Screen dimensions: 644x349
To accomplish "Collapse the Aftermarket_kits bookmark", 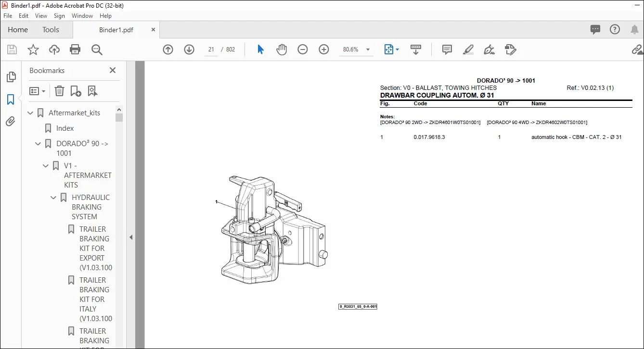I will pyautogui.click(x=31, y=113).
